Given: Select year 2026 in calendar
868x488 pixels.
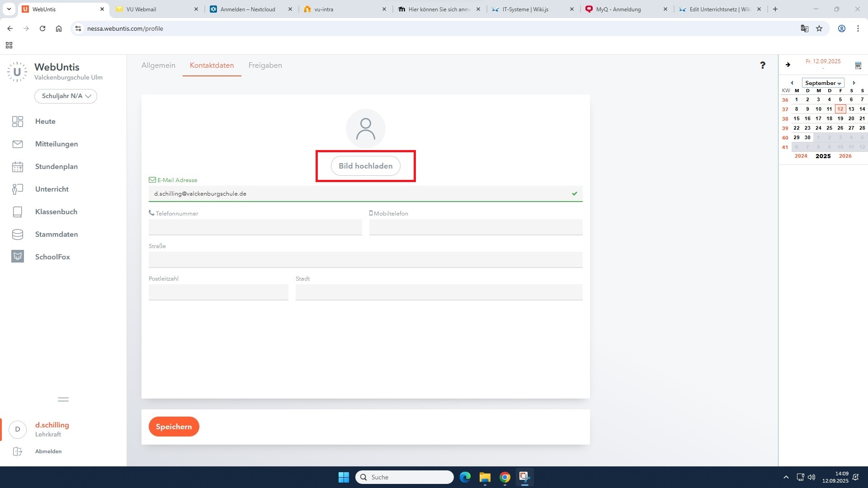Looking at the screenshot, I should [x=845, y=156].
